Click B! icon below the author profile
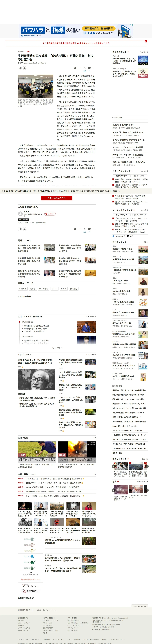Image resolution: width=152 pixels, height=644 pixels. 89,229
